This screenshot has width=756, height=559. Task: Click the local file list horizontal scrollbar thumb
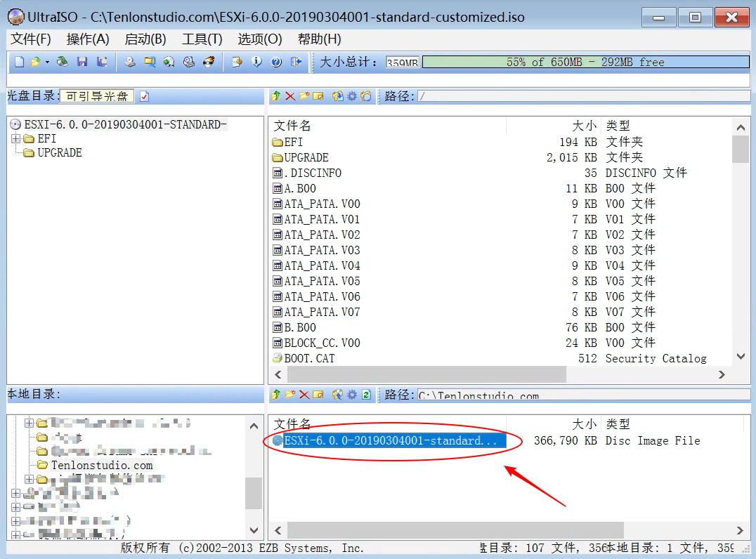coord(455,531)
